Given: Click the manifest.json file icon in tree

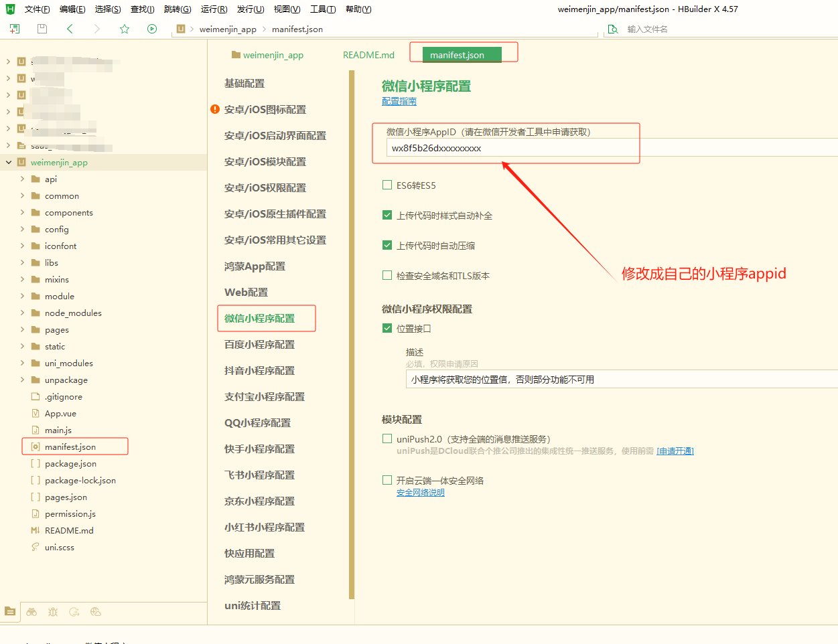Looking at the screenshot, I should (x=36, y=447).
